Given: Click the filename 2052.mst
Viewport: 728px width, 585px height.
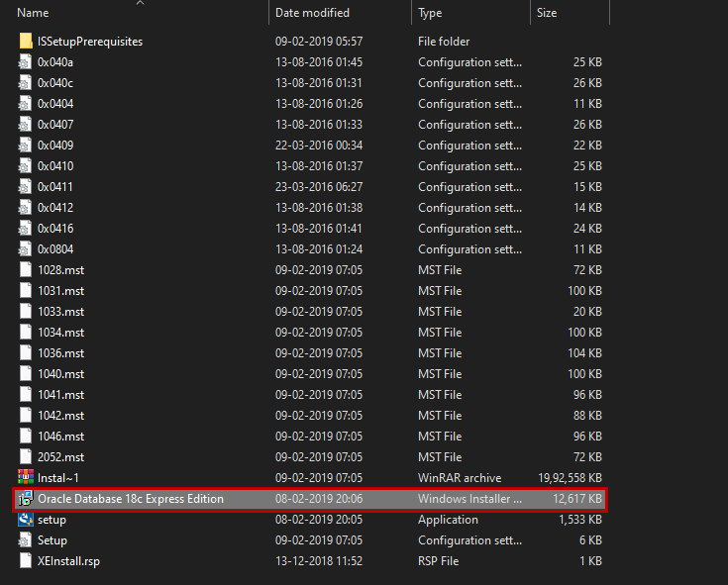Looking at the screenshot, I should click(60, 457).
